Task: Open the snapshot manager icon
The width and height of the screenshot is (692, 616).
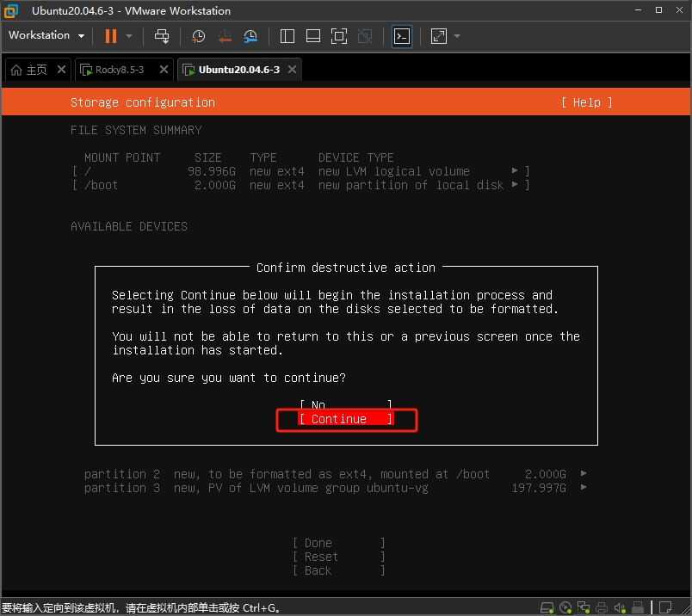Action: (250, 36)
